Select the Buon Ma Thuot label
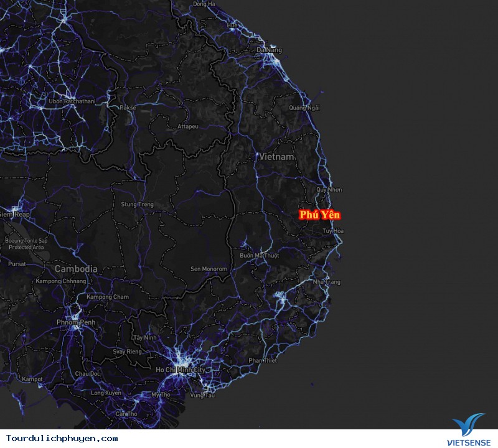The width and height of the screenshot is (498, 448). coord(260,256)
